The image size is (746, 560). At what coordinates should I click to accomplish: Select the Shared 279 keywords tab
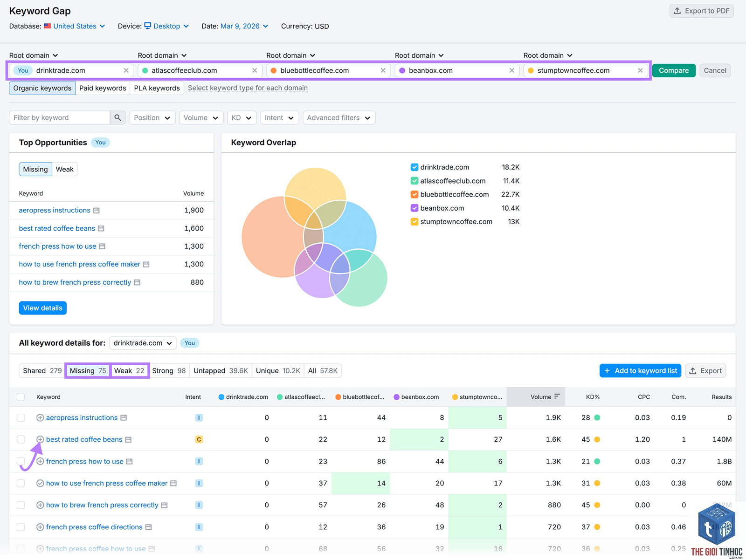pyautogui.click(x=42, y=371)
